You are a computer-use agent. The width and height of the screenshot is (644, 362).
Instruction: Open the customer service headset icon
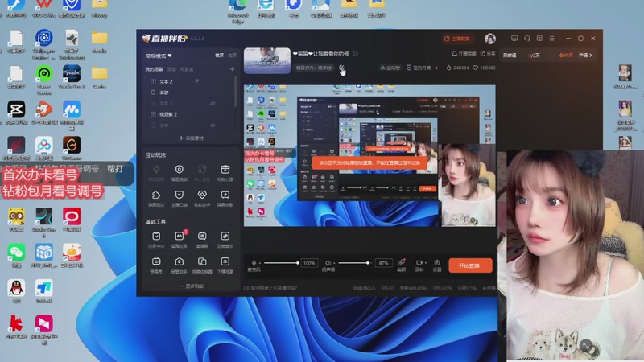pos(527,38)
